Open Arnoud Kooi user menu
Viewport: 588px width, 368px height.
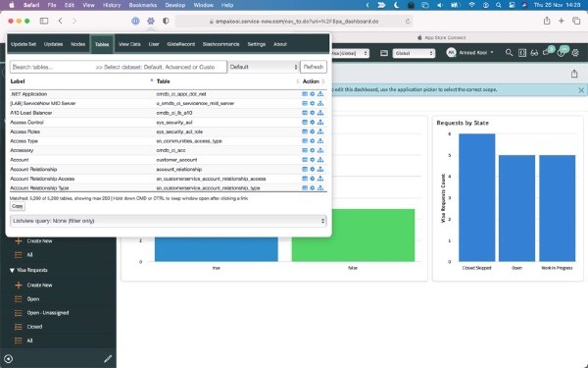click(x=470, y=53)
